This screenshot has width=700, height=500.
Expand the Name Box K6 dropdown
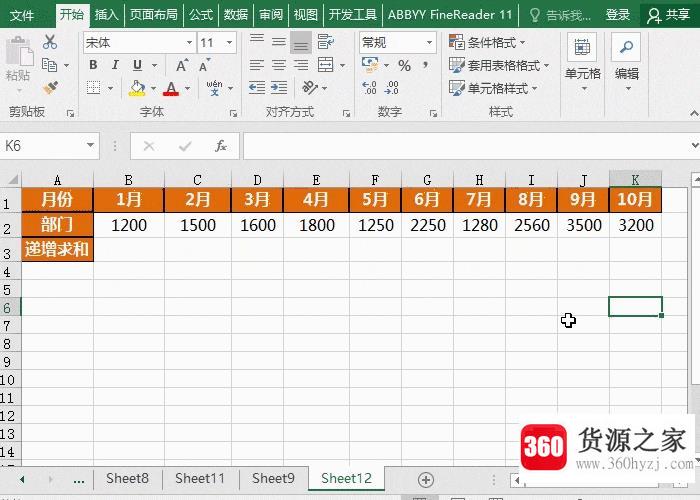coord(90,146)
